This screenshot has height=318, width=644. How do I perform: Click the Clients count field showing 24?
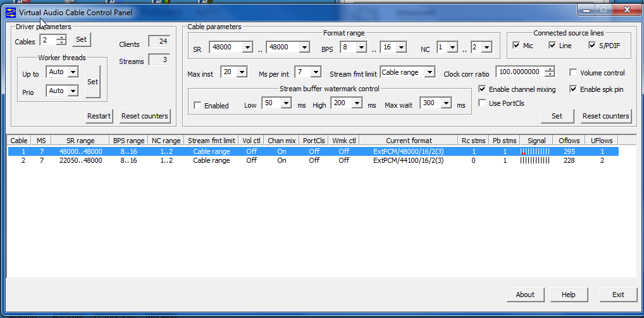(x=159, y=41)
